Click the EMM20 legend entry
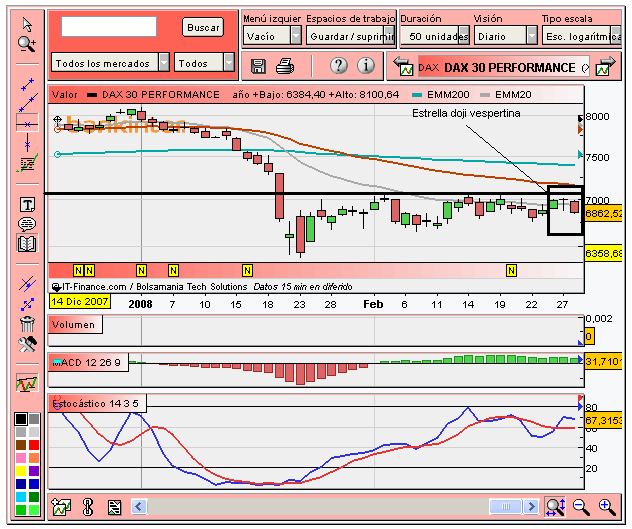Image resolution: width=632 pixels, height=529 pixels. point(506,95)
